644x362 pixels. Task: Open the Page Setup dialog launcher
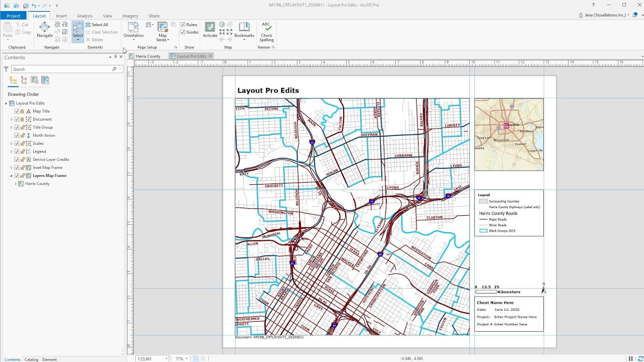point(176,47)
